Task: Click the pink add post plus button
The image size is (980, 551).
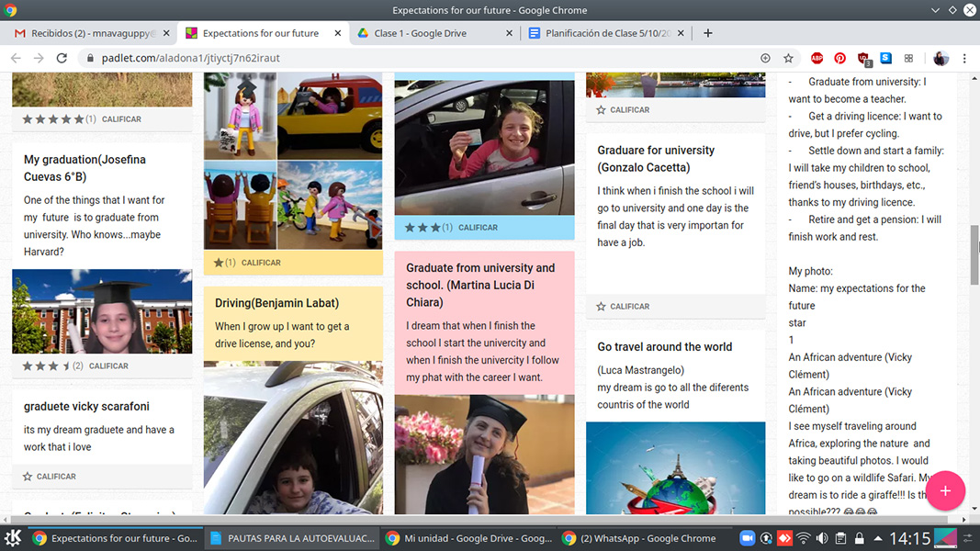Action: click(945, 491)
